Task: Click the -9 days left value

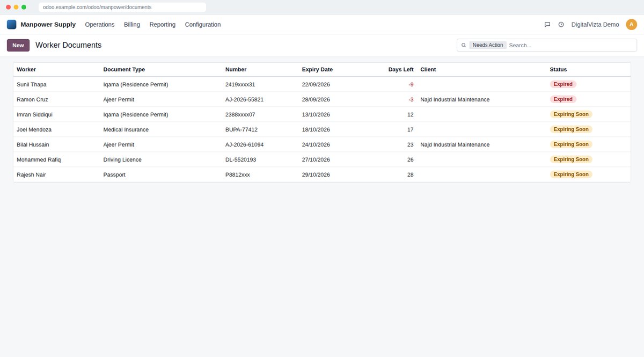Action: click(411, 84)
